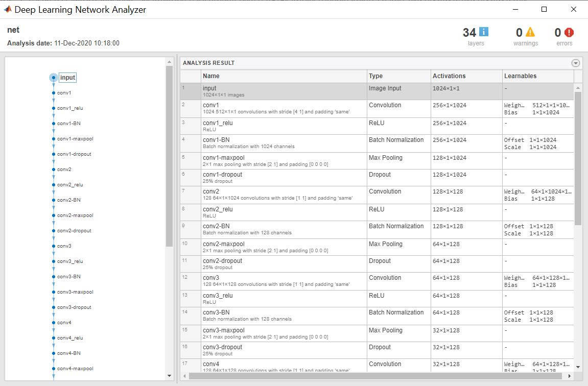Select the input node in graph
Viewport: 588px width, 386px height.
click(54, 78)
